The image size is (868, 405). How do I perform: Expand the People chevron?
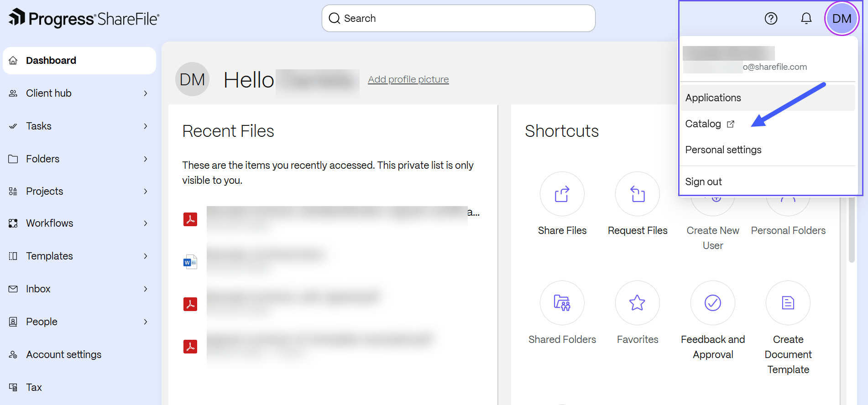[146, 322]
